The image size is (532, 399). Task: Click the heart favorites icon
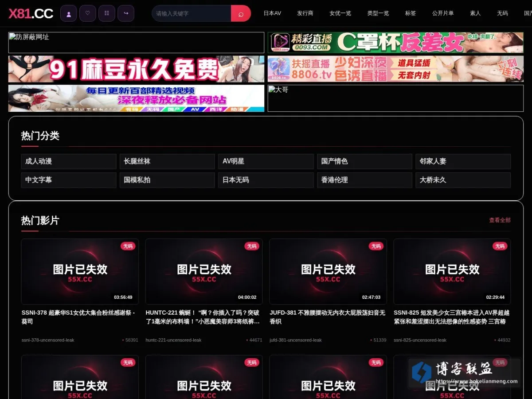88,13
